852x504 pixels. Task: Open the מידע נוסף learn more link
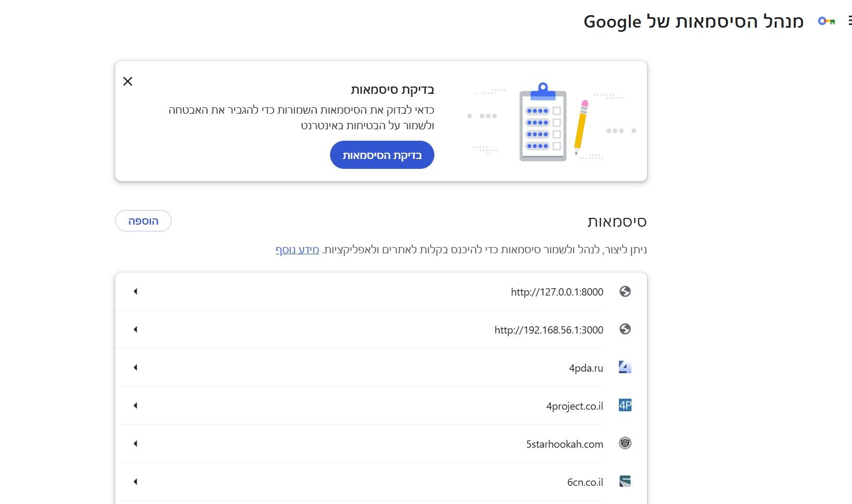pyautogui.click(x=297, y=250)
